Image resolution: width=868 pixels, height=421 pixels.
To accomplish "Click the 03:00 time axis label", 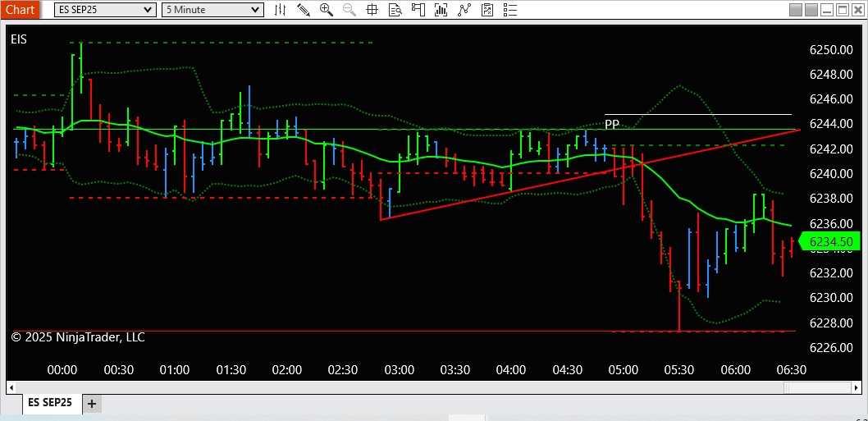I will (399, 369).
